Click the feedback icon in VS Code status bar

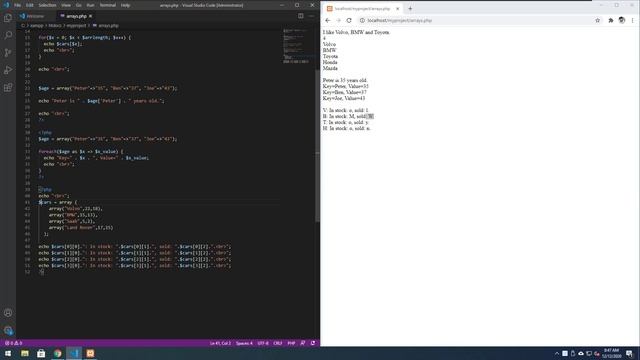(302, 343)
